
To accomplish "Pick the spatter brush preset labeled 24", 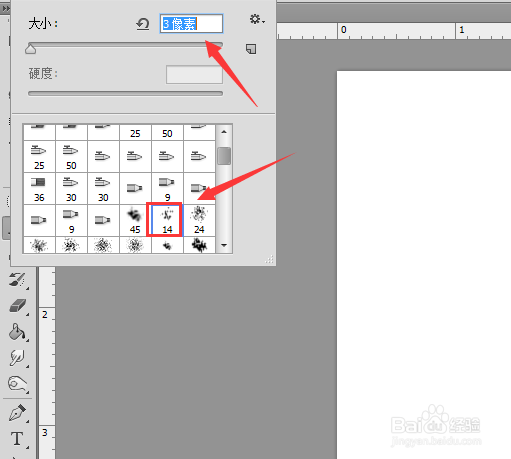I will 199,221.
